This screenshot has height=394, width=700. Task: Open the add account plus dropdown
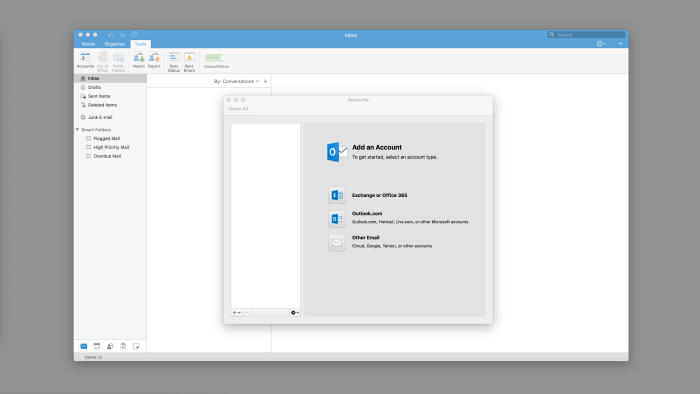coord(237,313)
